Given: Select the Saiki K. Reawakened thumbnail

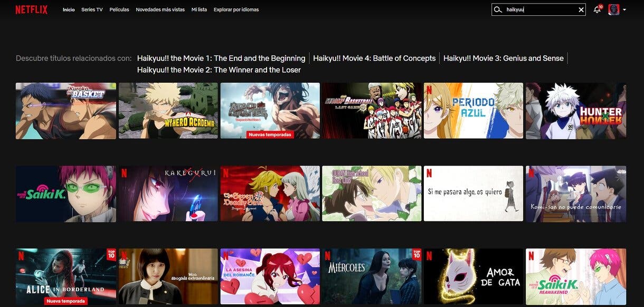Looking at the screenshot, I should tap(576, 276).
